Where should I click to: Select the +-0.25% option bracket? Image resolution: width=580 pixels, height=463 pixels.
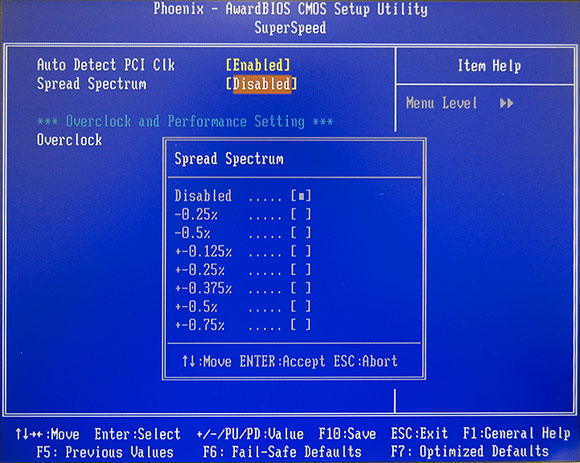301,270
